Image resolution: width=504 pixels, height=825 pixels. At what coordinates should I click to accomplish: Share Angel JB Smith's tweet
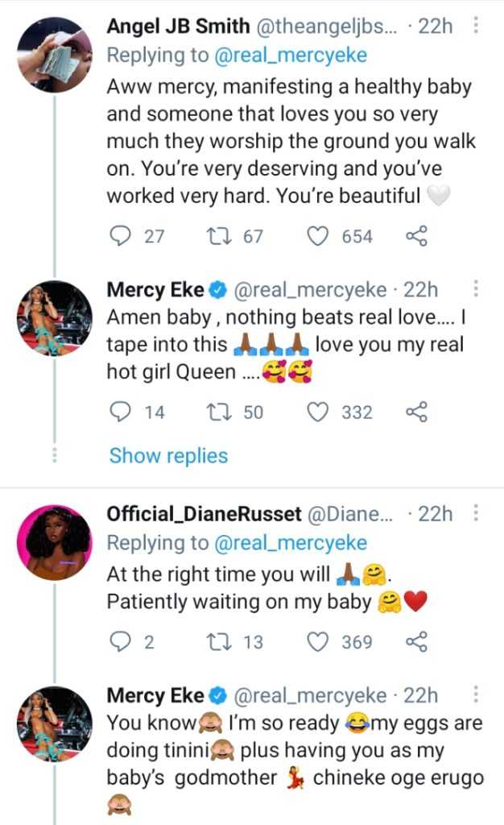click(415, 236)
